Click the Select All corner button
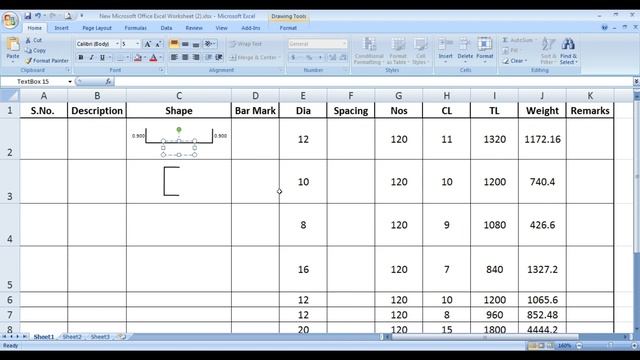The image size is (640, 360). coord(10,96)
